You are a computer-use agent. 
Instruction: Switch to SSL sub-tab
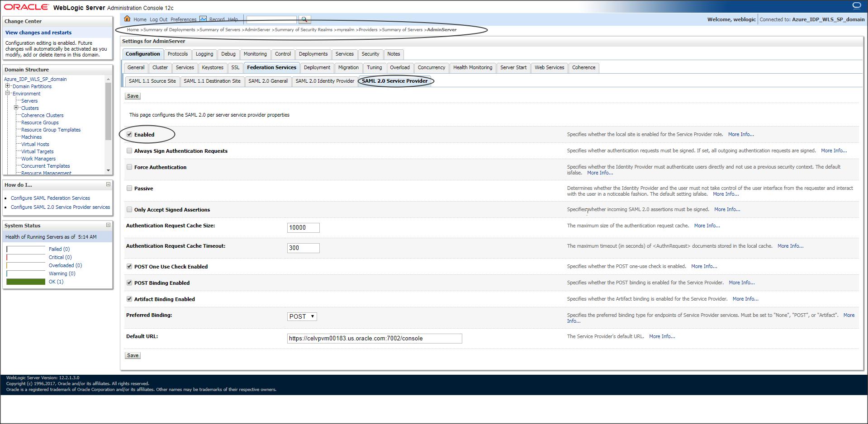pyautogui.click(x=235, y=67)
